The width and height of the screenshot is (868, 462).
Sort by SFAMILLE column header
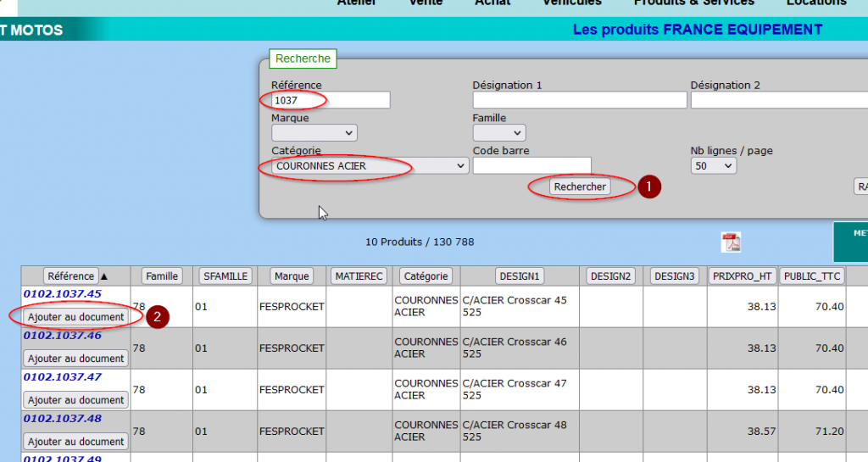(x=225, y=276)
